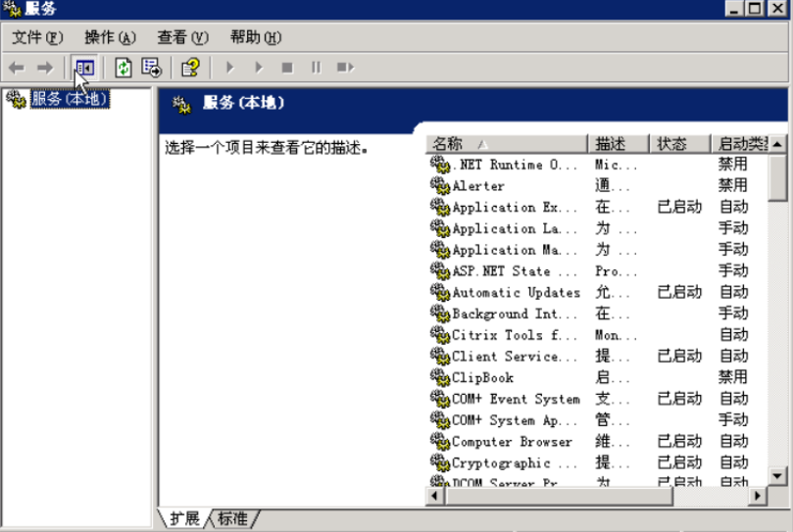Screen dimensions: 793x532
Task: Open the 操作(A) menu
Action: (x=110, y=37)
